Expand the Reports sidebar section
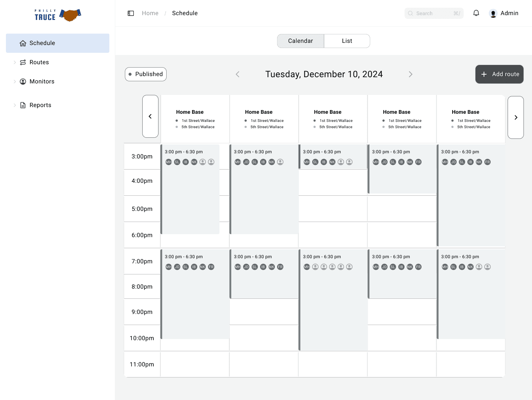The width and height of the screenshot is (532, 400). pos(15,105)
